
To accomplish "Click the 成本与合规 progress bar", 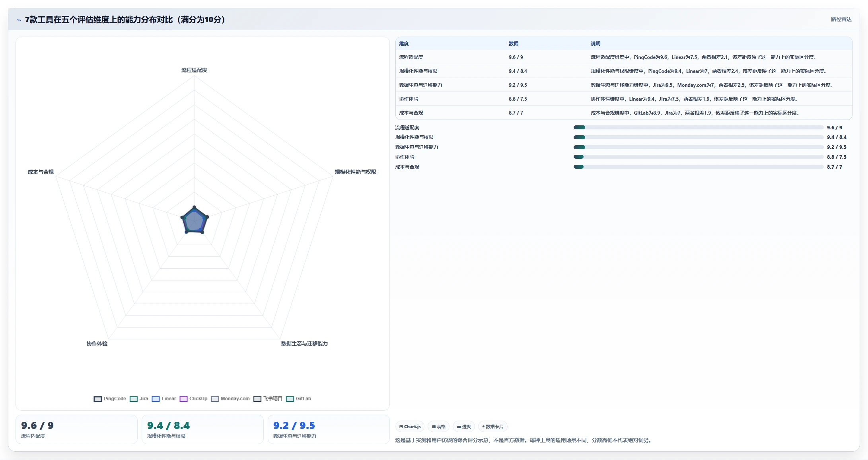I will coord(698,167).
